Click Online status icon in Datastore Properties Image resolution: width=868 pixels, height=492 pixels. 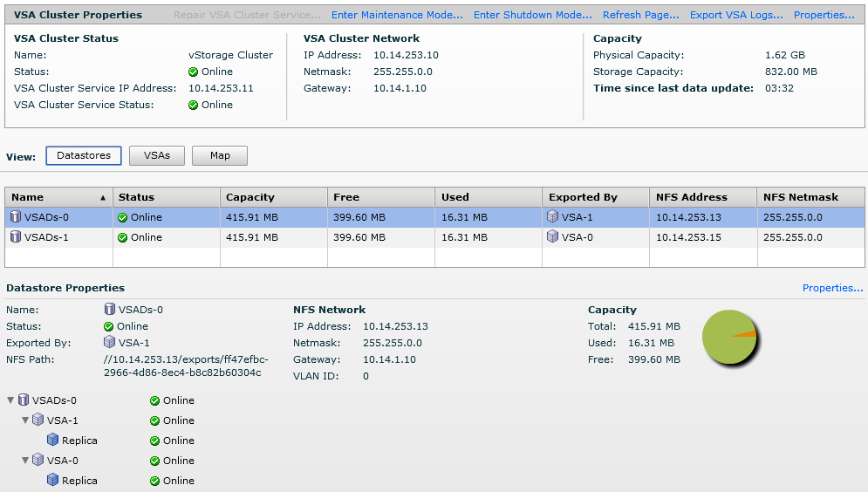coord(108,326)
